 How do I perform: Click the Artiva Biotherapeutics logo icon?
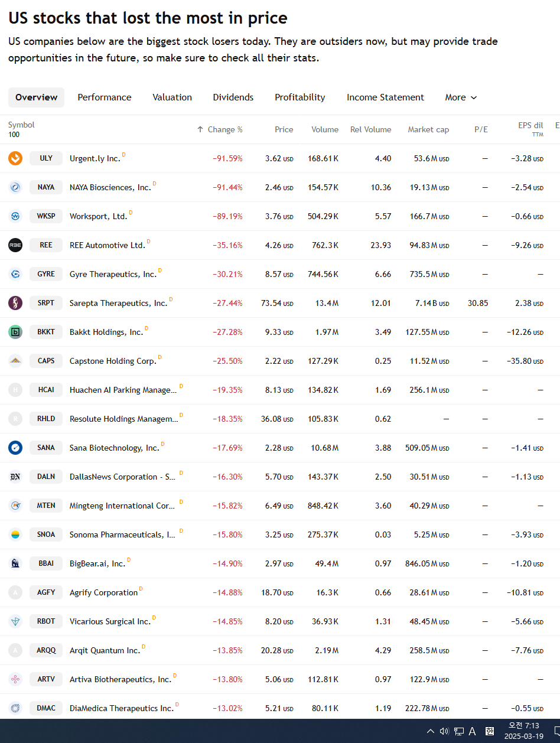coord(15,679)
